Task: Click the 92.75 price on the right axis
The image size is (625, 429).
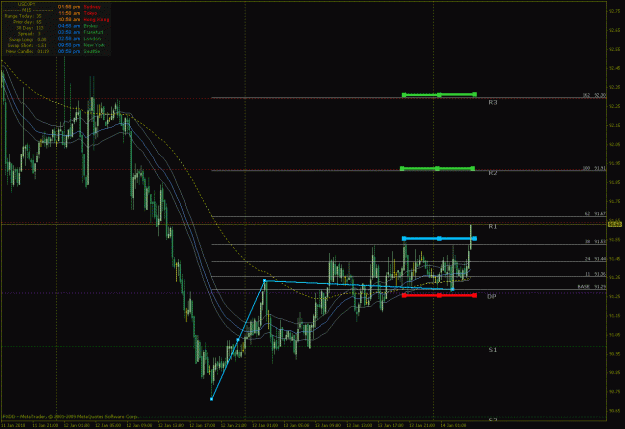Action: click(614, 11)
